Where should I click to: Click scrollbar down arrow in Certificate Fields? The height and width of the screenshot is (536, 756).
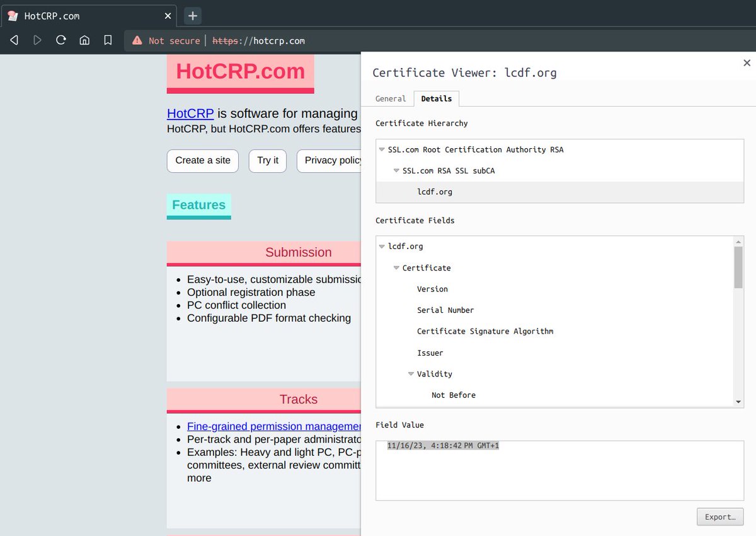coord(738,402)
